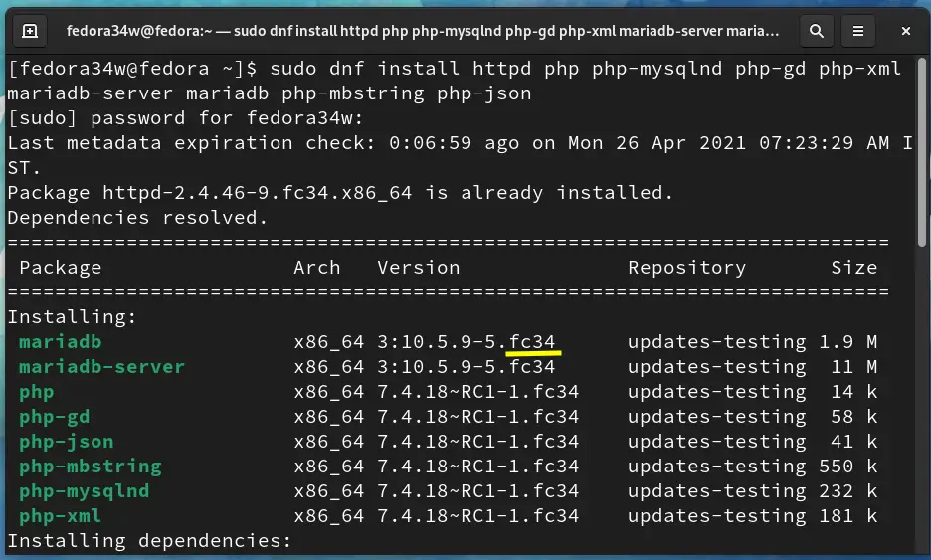This screenshot has height=560, width=931.
Task: Click the mariadb package name
Action: [x=61, y=342]
